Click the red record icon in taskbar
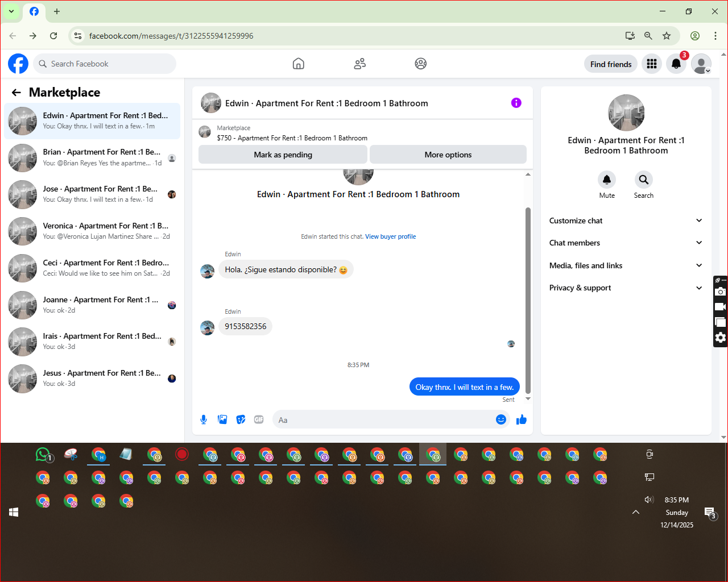 tap(182, 454)
